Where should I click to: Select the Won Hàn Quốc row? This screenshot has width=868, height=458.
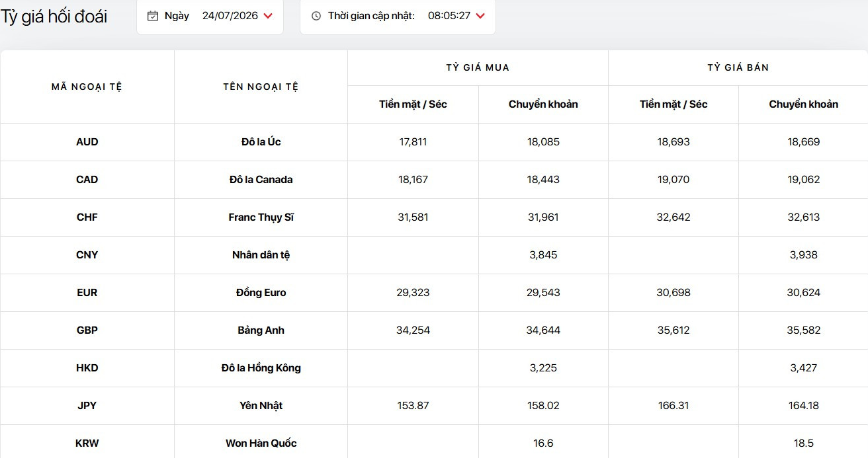[x=434, y=441]
